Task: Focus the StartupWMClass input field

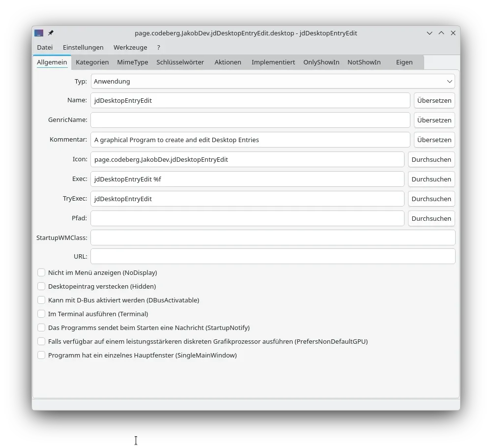Action: tap(273, 238)
